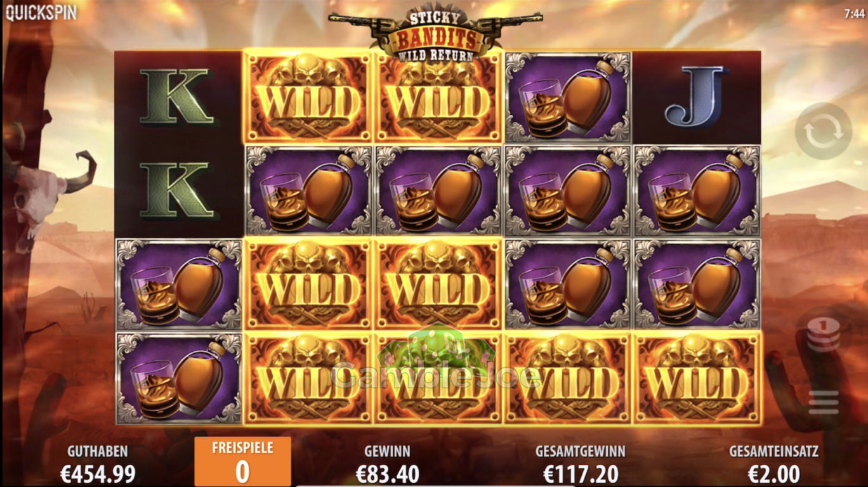Click the circular spin button
This screenshot has height=487, width=868.
pos(823,131)
